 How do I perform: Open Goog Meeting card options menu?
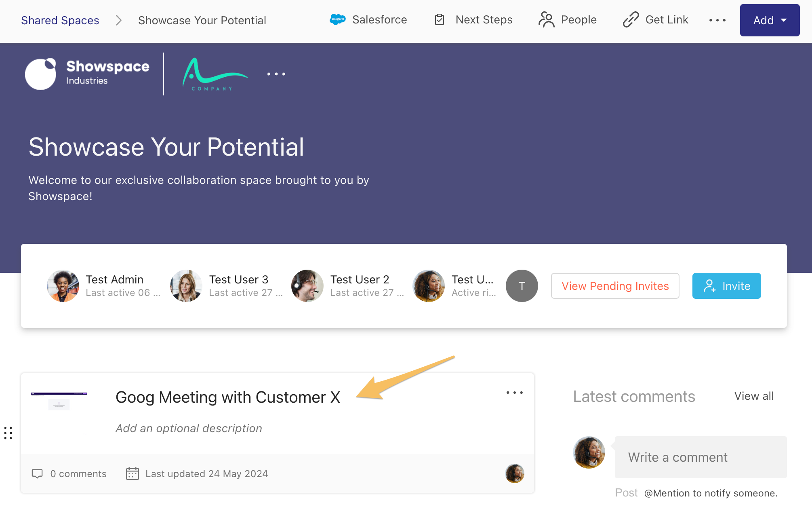(515, 393)
